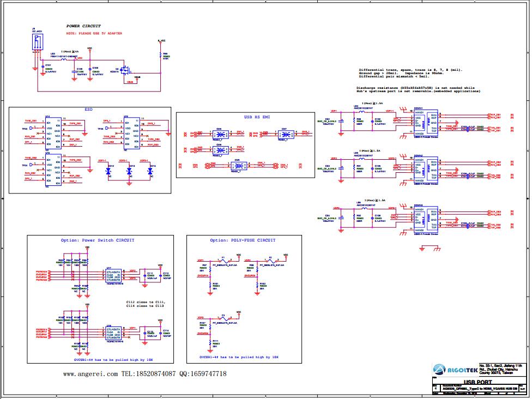Click the L84 inductor above CONN1 circuit

pos(362,111)
